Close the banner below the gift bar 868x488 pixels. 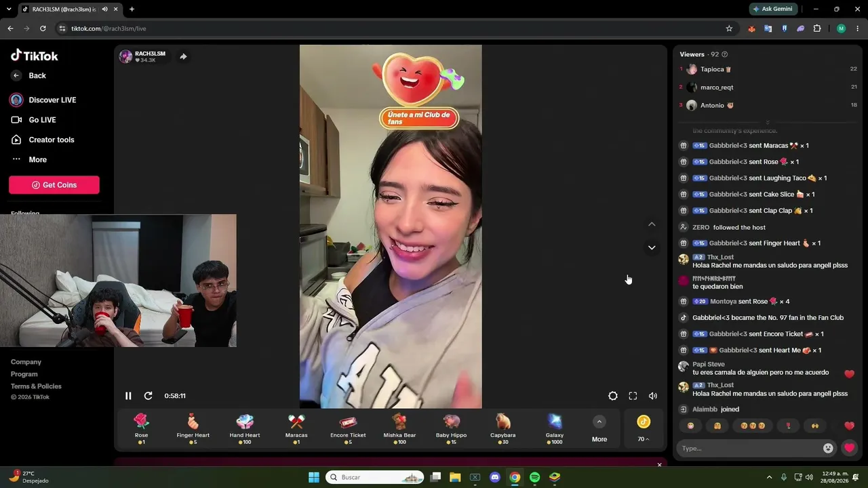tap(659, 465)
